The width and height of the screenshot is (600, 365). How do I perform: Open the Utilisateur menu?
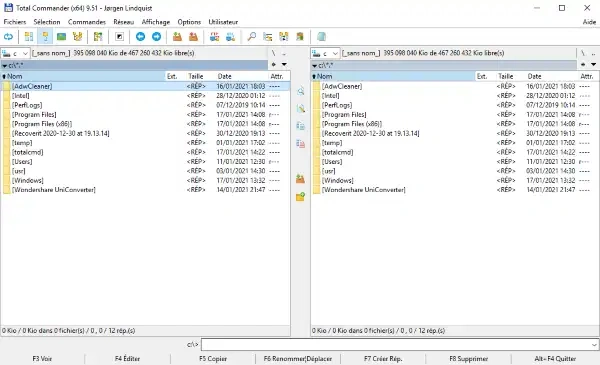point(223,22)
